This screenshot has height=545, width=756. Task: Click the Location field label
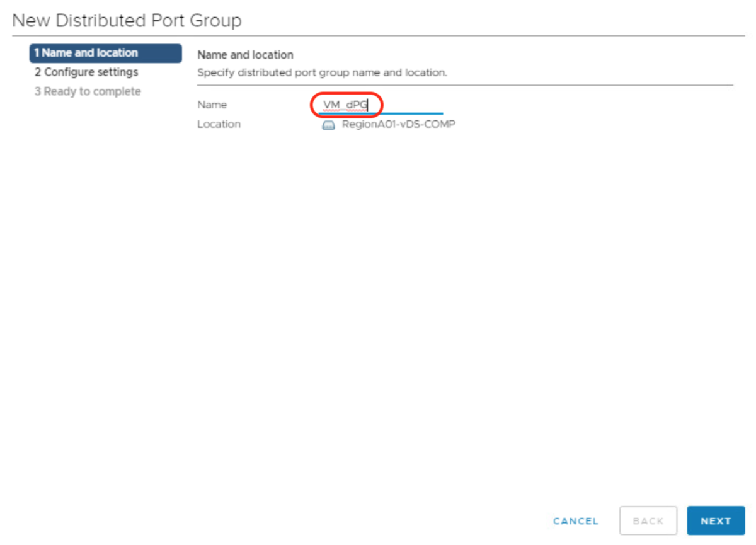[x=219, y=124]
